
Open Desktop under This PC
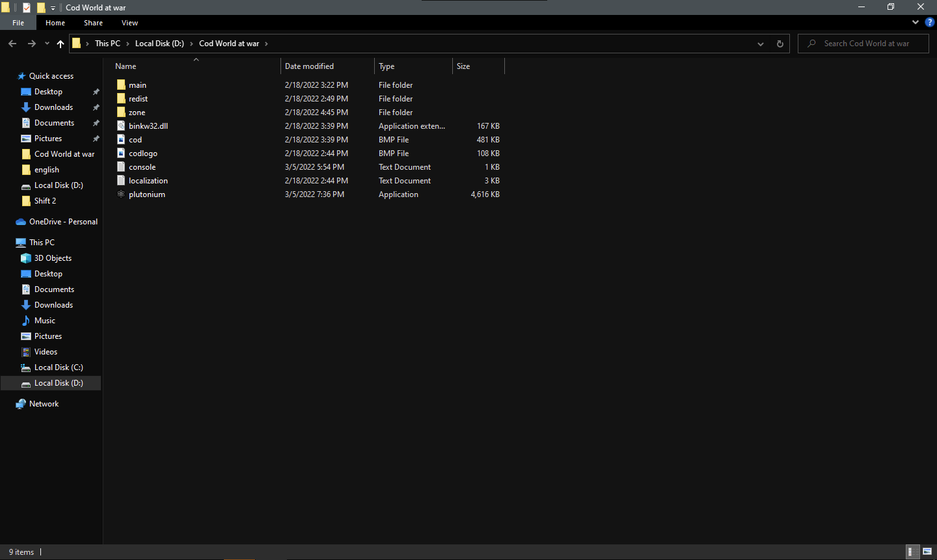(48, 274)
